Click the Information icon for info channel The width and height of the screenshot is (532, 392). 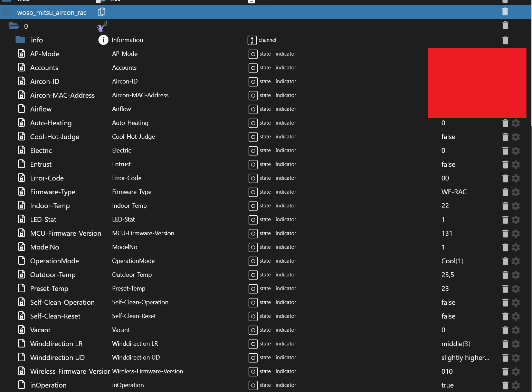pos(103,40)
